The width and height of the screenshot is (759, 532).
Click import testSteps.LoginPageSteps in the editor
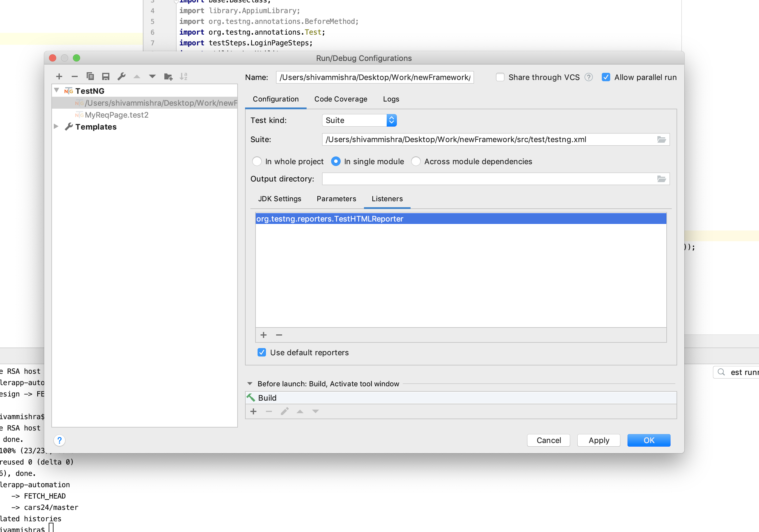(x=246, y=43)
